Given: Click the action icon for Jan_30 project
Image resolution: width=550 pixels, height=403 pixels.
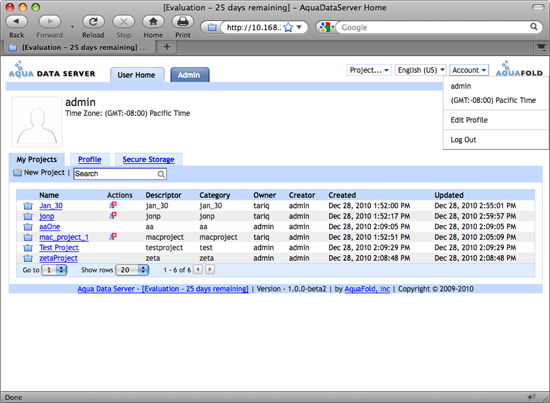Looking at the screenshot, I should click(x=113, y=205).
